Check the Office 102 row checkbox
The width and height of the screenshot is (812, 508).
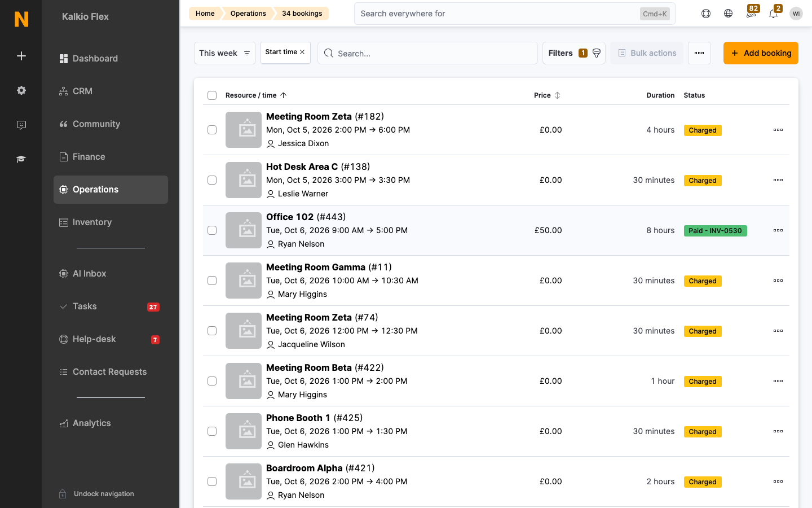coord(212,230)
